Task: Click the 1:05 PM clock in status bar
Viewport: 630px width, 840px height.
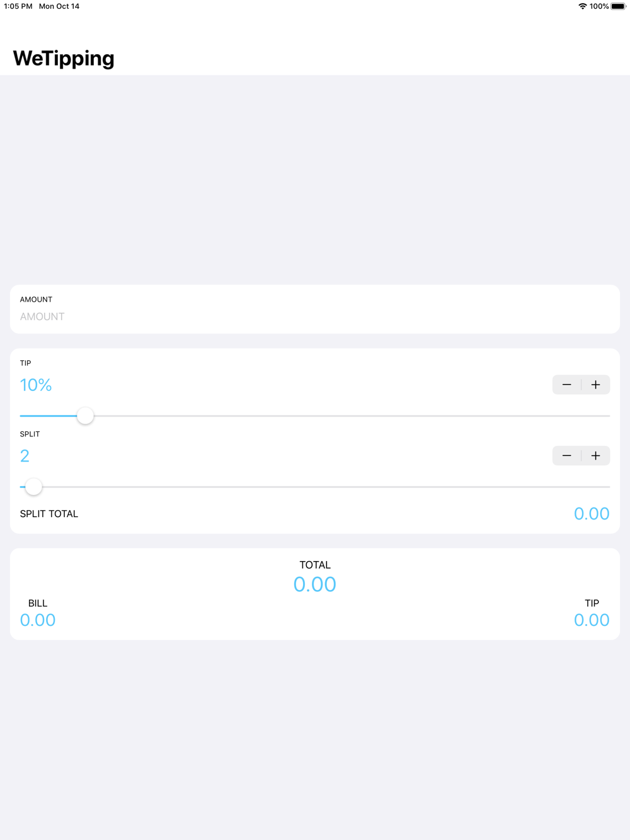Action: tap(18, 6)
